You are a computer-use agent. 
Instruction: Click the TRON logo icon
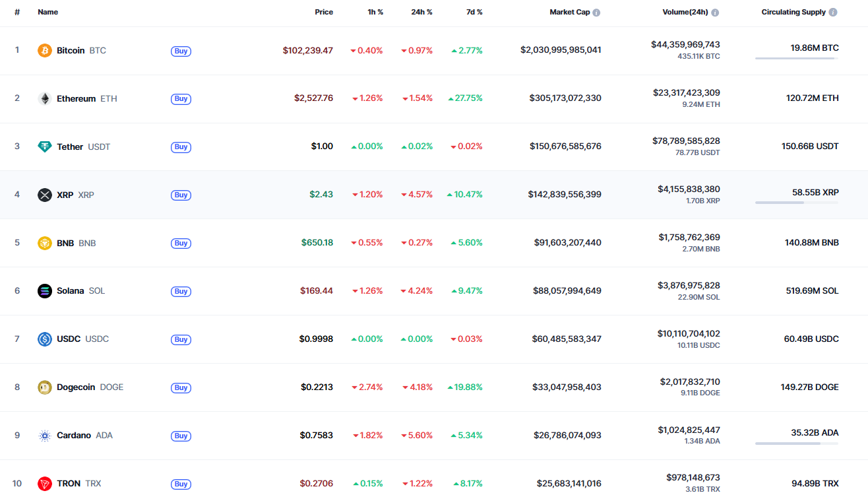coord(45,484)
